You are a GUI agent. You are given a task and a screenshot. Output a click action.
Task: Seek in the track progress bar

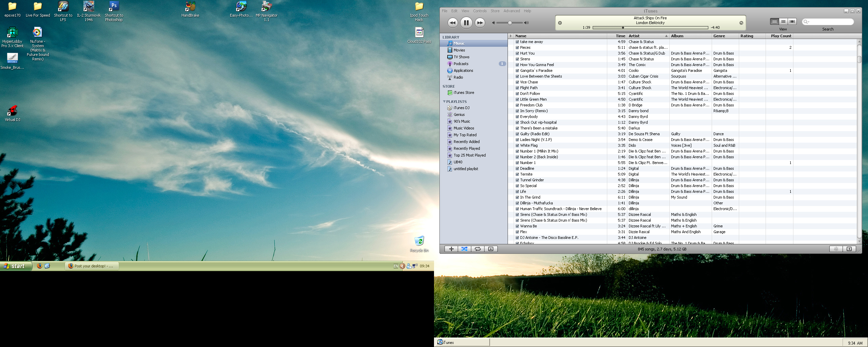coord(650,27)
